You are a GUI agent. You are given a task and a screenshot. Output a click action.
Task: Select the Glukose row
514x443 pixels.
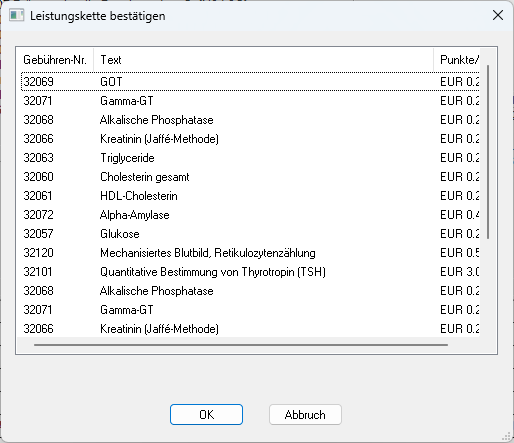[250, 234]
